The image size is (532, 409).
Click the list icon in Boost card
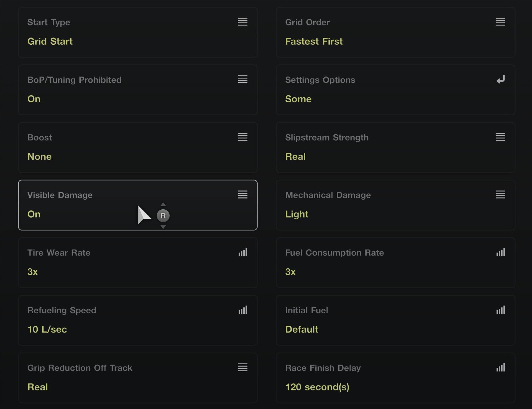click(x=242, y=137)
